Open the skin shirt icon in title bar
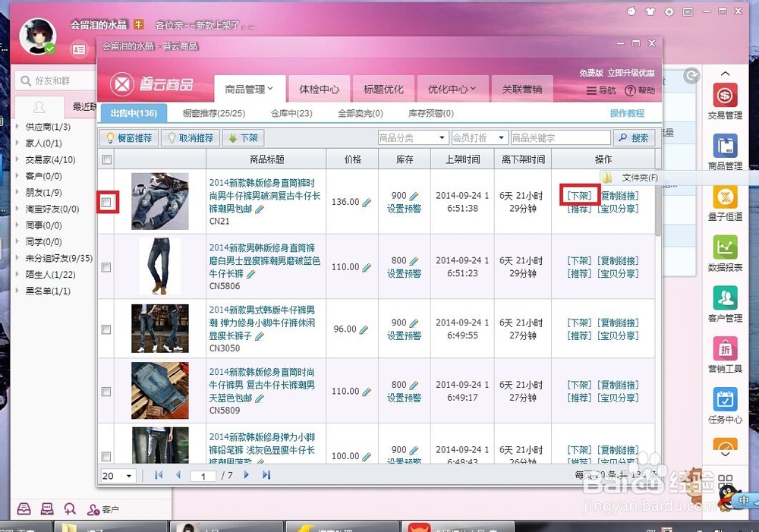The height and width of the screenshot is (532, 759). [x=650, y=11]
